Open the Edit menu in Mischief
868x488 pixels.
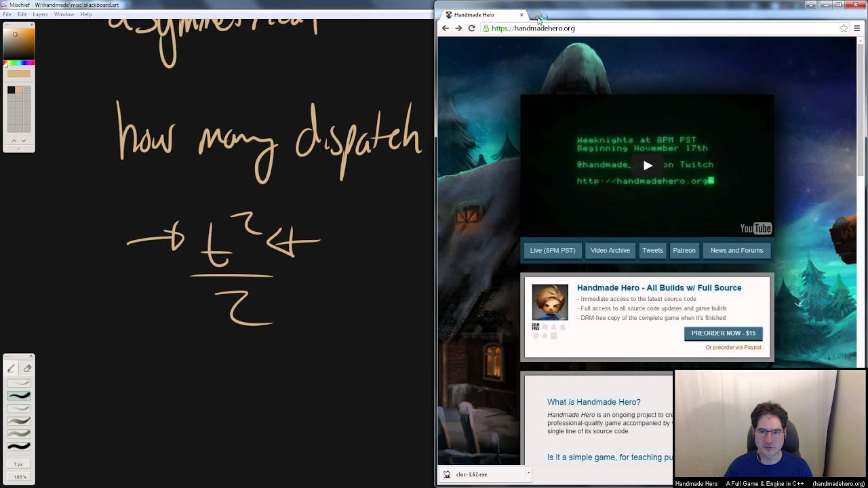coord(22,14)
